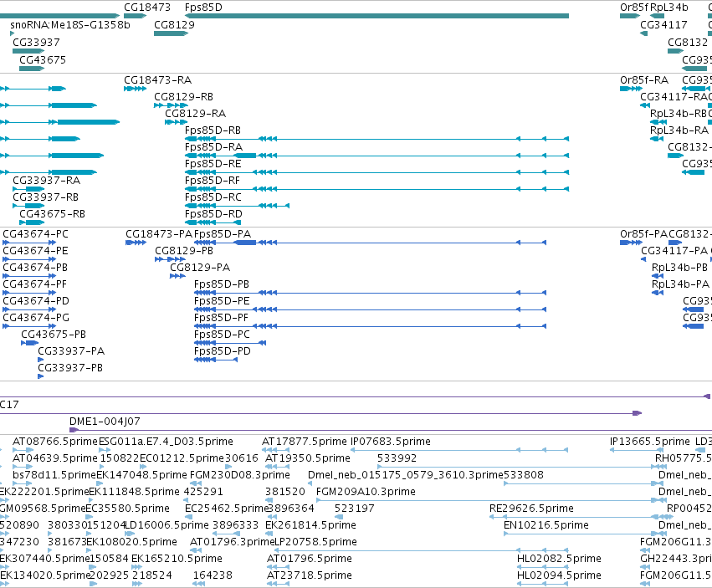Click the AT19350.5prime EST label

[x=307, y=458]
